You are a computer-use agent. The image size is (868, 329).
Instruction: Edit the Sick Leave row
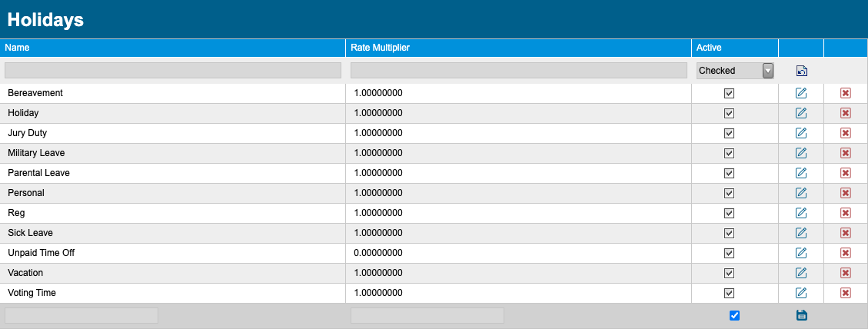800,233
